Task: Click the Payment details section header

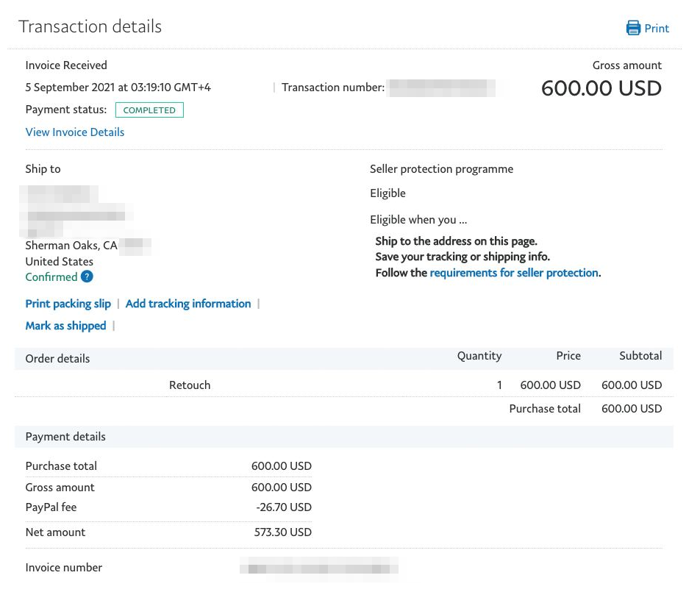Action: tap(65, 437)
